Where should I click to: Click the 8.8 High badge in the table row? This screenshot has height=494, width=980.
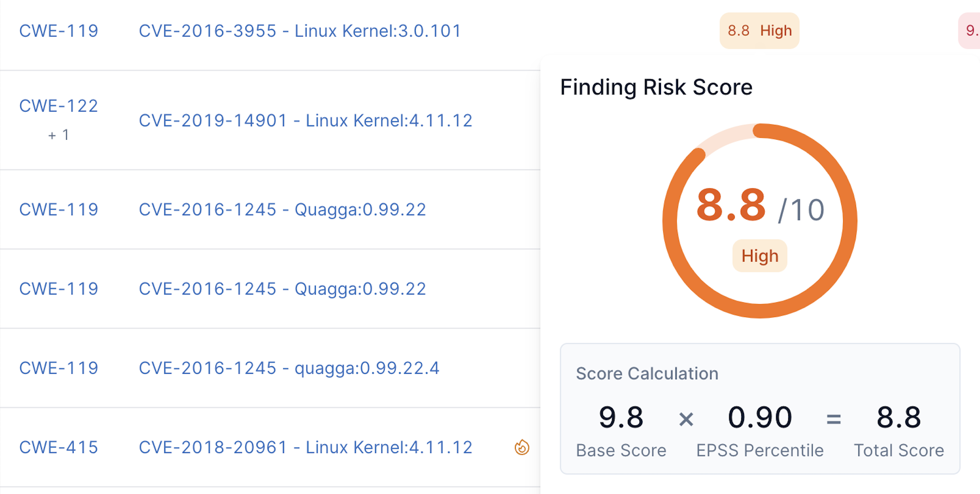(759, 31)
